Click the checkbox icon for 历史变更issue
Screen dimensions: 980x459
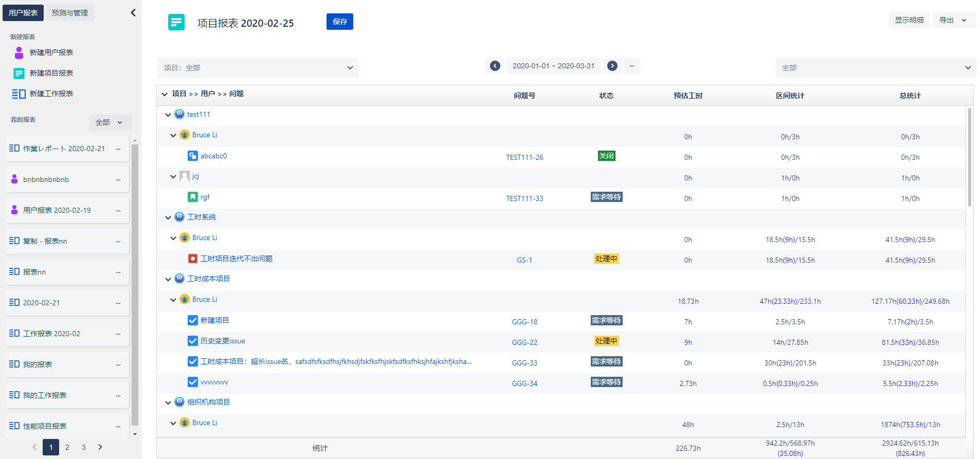[x=193, y=341]
